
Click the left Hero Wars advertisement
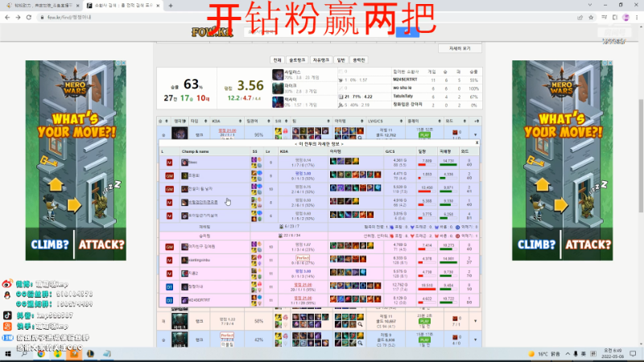pos(76,160)
